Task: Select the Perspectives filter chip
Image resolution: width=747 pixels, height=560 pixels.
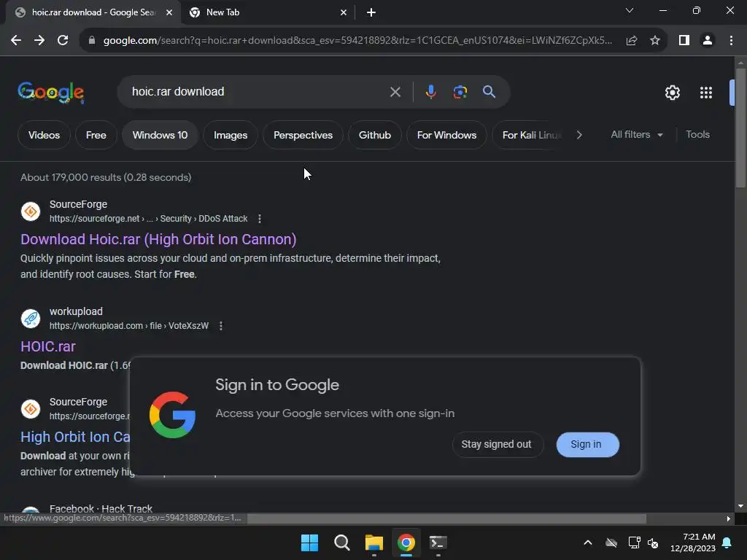Action: coord(303,135)
